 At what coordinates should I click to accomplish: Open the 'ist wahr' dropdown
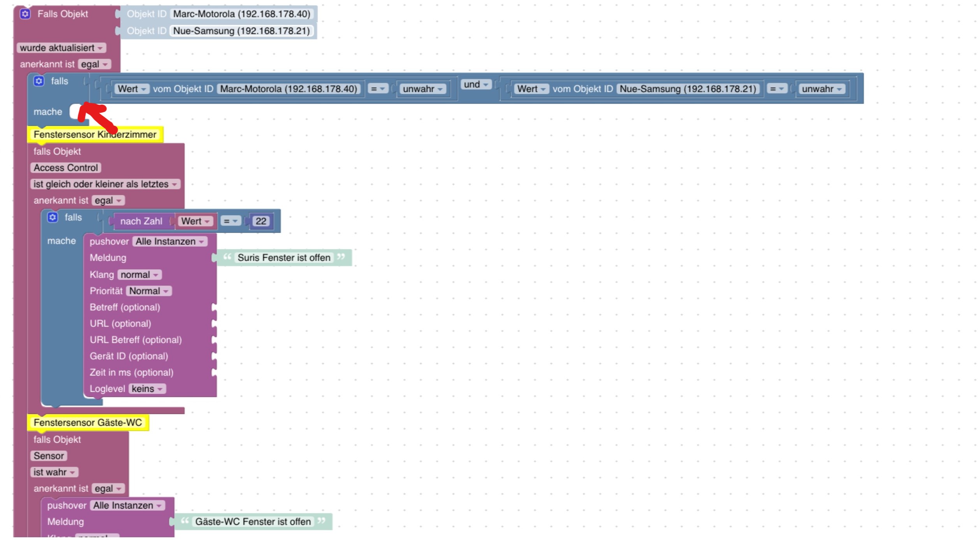pos(54,472)
